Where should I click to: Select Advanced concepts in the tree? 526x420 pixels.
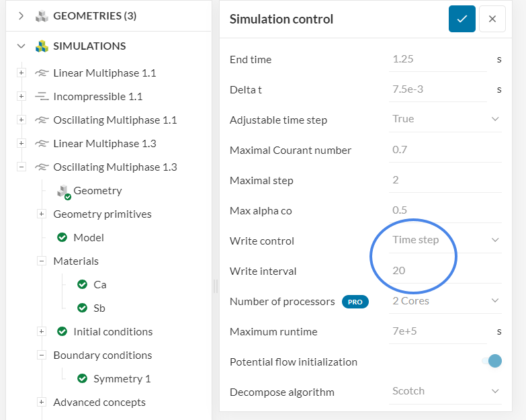tap(99, 403)
